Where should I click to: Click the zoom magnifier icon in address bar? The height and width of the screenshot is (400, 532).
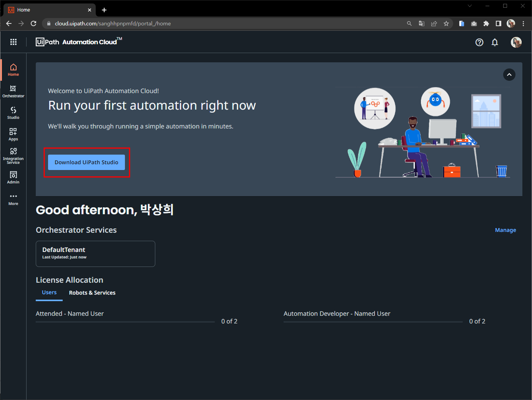click(x=409, y=23)
